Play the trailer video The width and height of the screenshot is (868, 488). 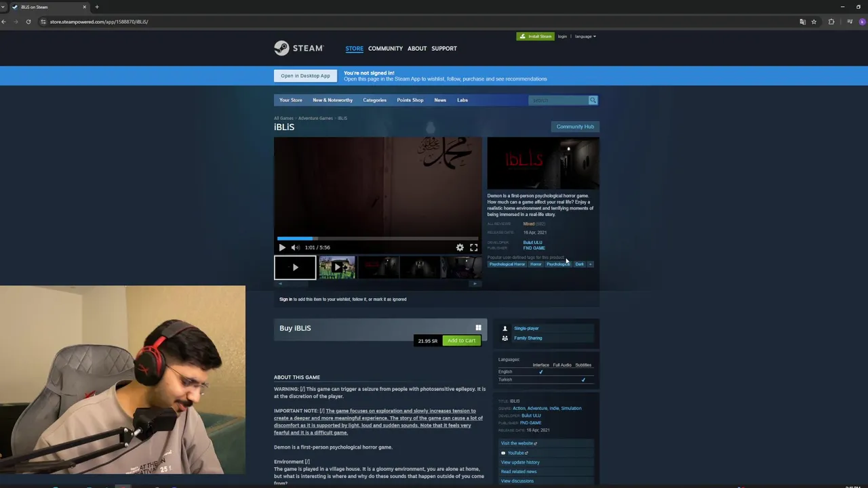pos(282,247)
